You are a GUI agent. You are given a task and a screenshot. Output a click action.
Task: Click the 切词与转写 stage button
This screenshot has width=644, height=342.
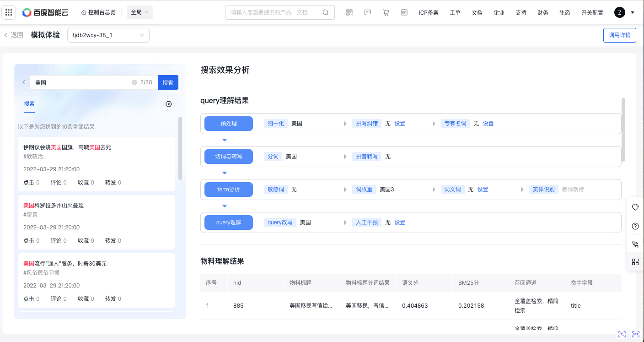click(x=229, y=157)
